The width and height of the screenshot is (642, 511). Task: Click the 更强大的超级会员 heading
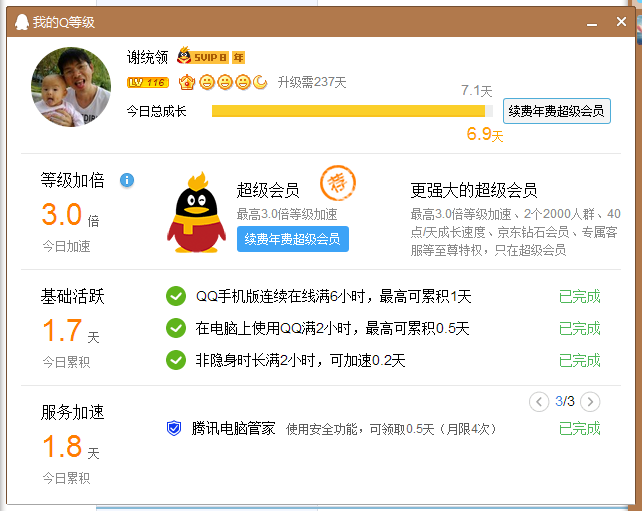(x=474, y=190)
